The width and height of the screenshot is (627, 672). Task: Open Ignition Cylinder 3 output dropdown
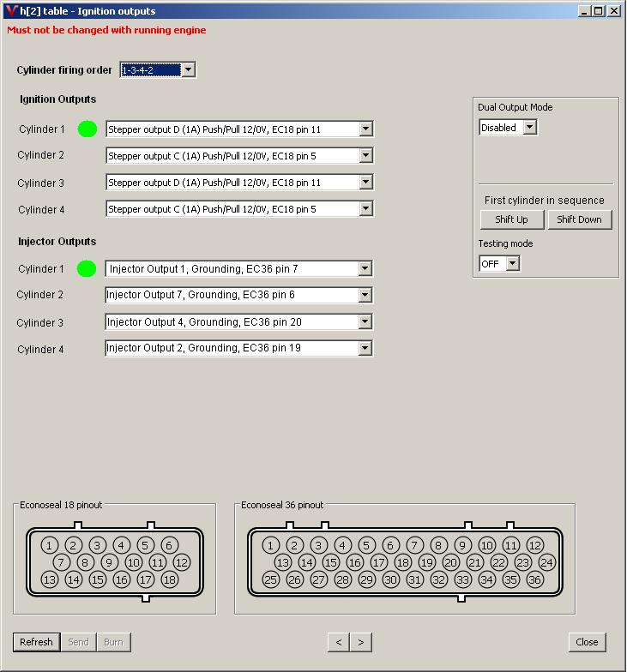pyautogui.click(x=365, y=182)
